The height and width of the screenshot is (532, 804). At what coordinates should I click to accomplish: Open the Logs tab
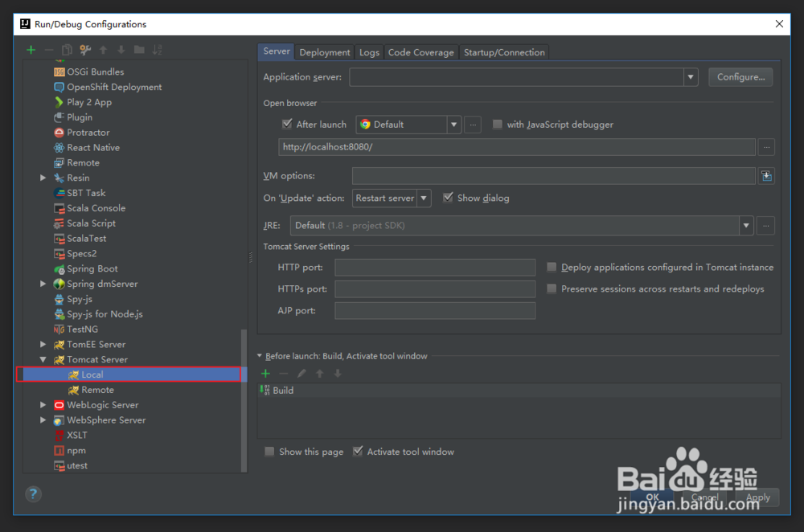pyautogui.click(x=369, y=52)
